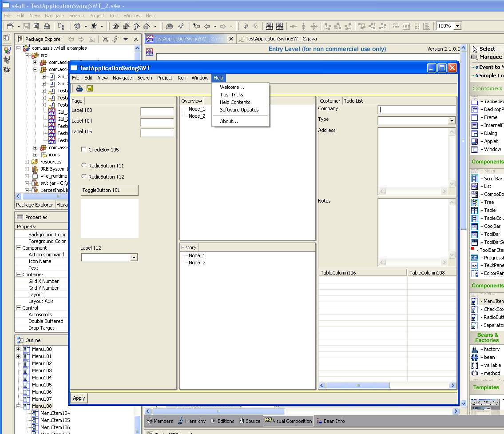Open the Type combo box dropdown
The image size is (504, 434).
point(452,121)
